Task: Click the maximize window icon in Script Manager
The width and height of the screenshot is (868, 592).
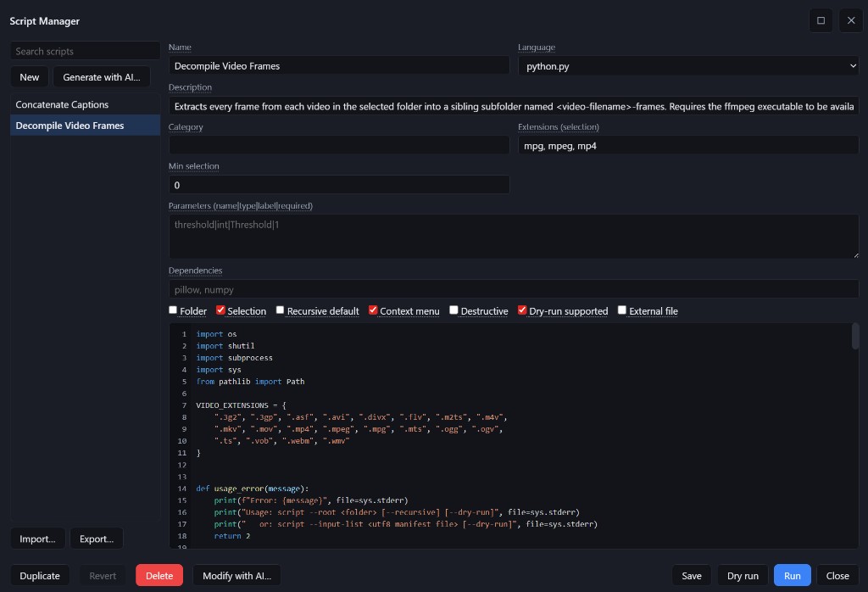Action: click(821, 20)
